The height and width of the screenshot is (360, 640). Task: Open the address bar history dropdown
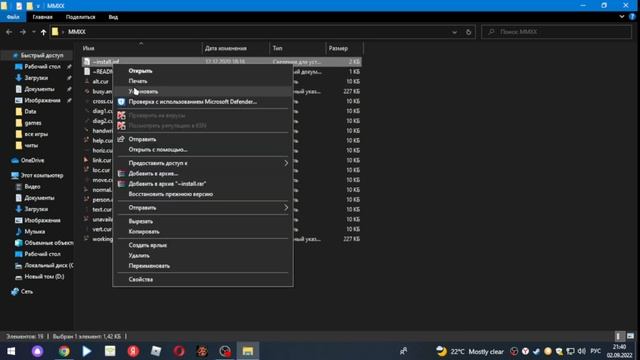coord(454,32)
